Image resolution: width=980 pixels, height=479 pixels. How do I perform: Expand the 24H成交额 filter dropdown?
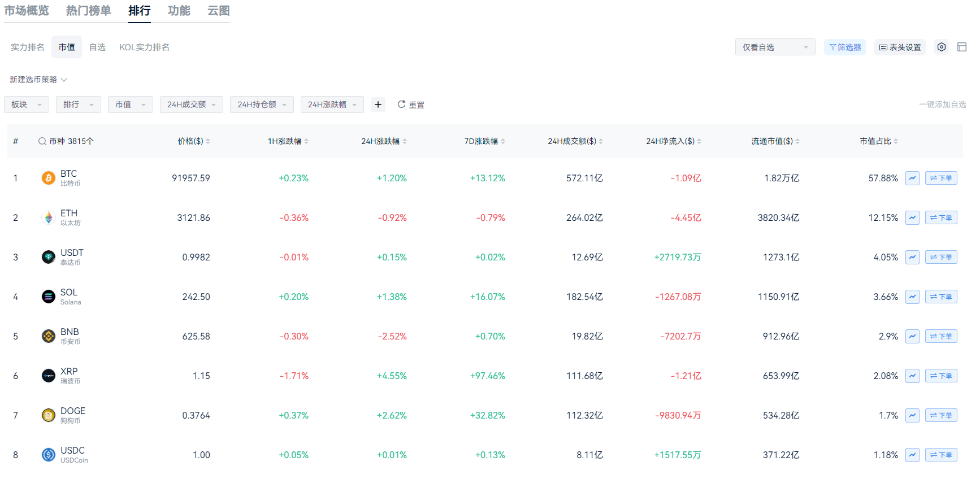pyautogui.click(x=192, y=104)
